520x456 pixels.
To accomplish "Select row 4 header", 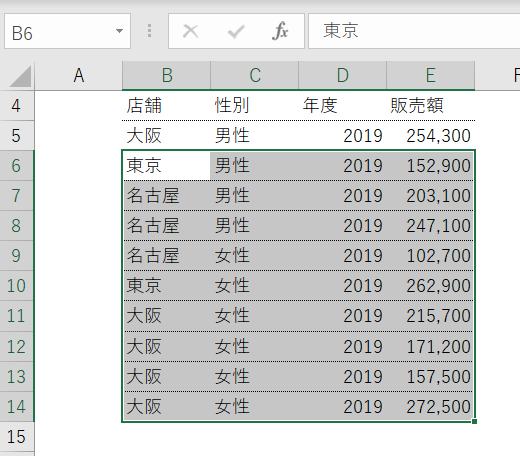I will pos(17,106).
